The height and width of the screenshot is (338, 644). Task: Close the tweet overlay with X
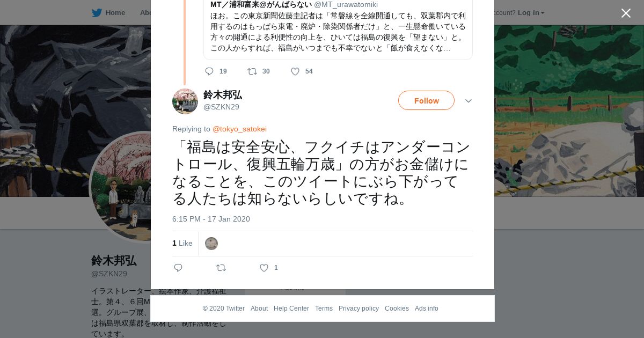[x=626, y=13]
